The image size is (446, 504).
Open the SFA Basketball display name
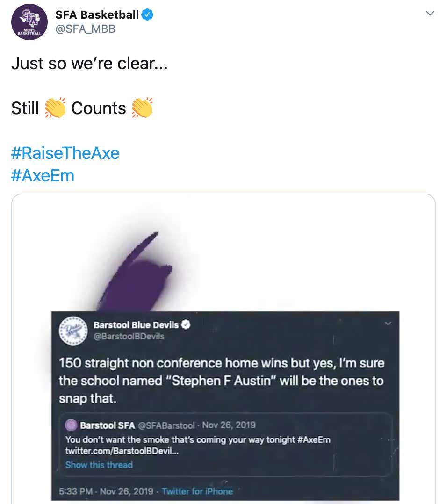pos(97,14)
